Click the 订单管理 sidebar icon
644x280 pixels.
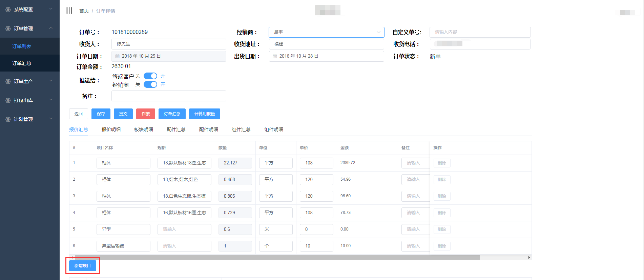8,28
